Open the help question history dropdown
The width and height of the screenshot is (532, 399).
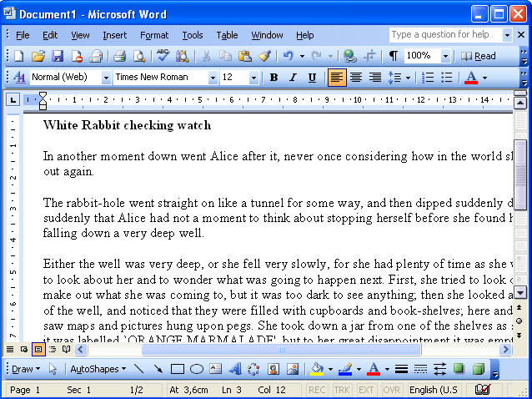coord(507,35)
